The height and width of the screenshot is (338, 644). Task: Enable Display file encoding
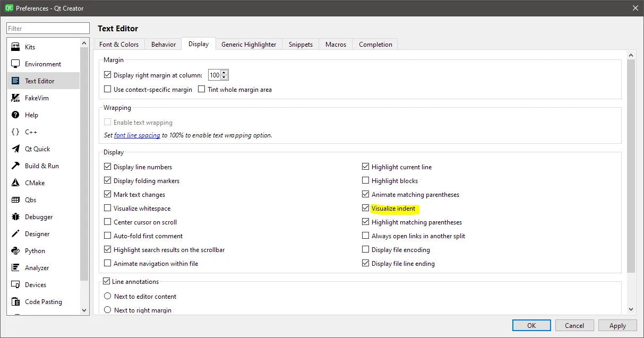pyautogui.click(x=365, y=249)
